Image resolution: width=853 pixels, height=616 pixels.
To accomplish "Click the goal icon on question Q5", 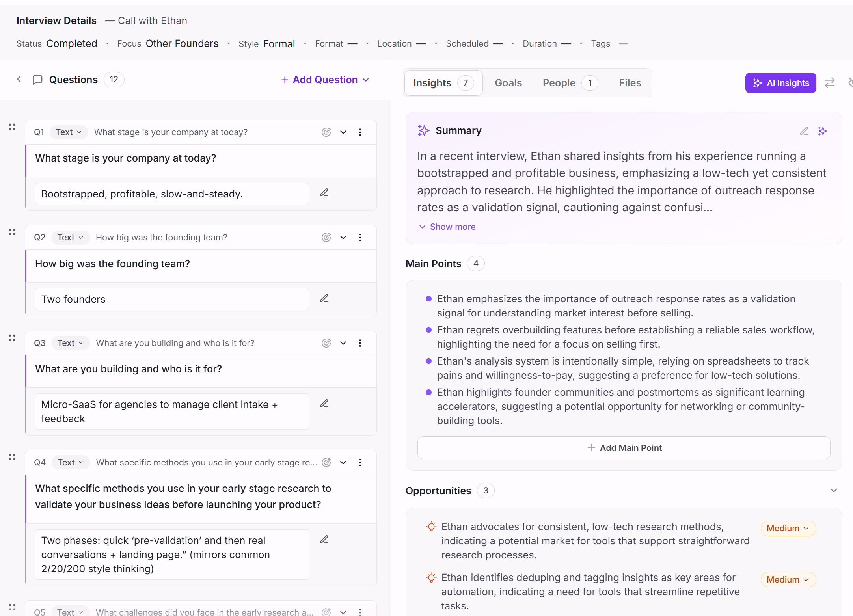I will pyautogui.click(x=326, y=612).
